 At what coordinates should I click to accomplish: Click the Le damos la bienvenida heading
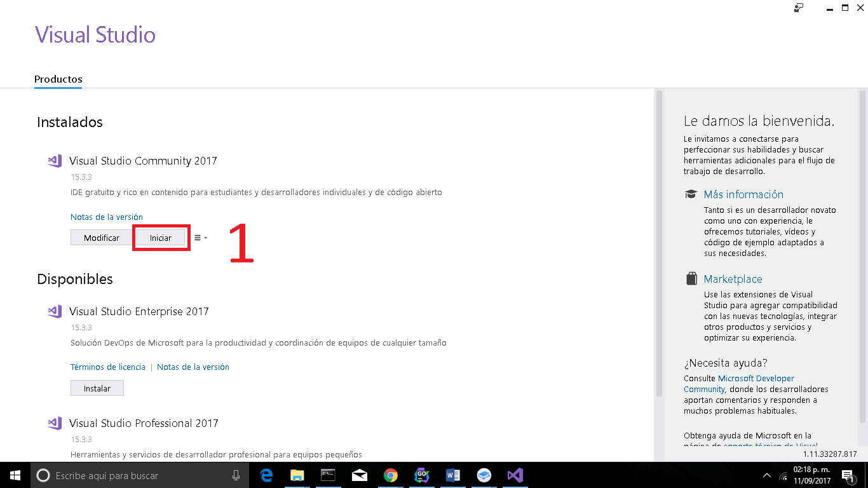coord(759,121)
